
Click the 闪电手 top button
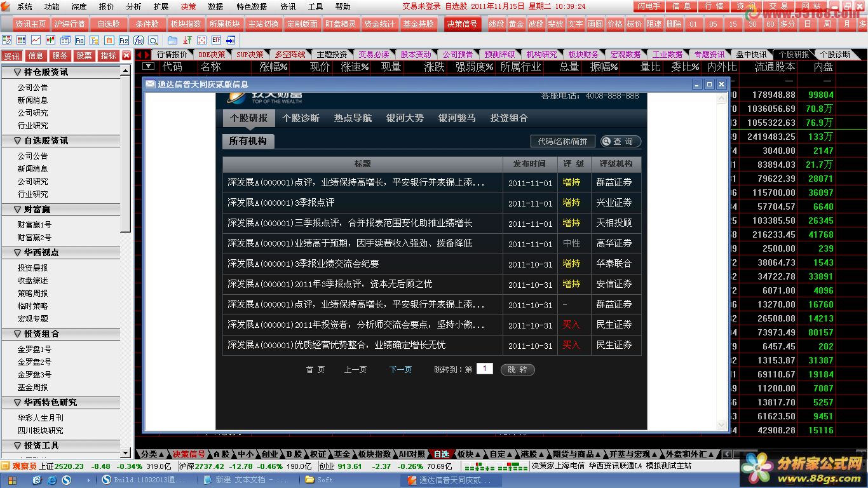click(648, 6)
